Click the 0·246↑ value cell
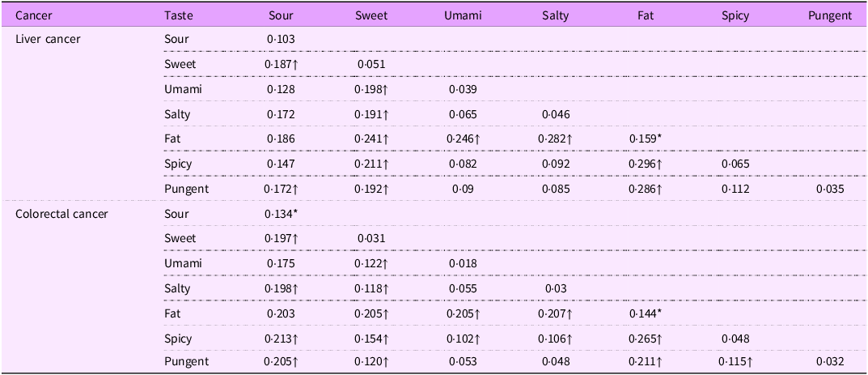 point(464,139)
